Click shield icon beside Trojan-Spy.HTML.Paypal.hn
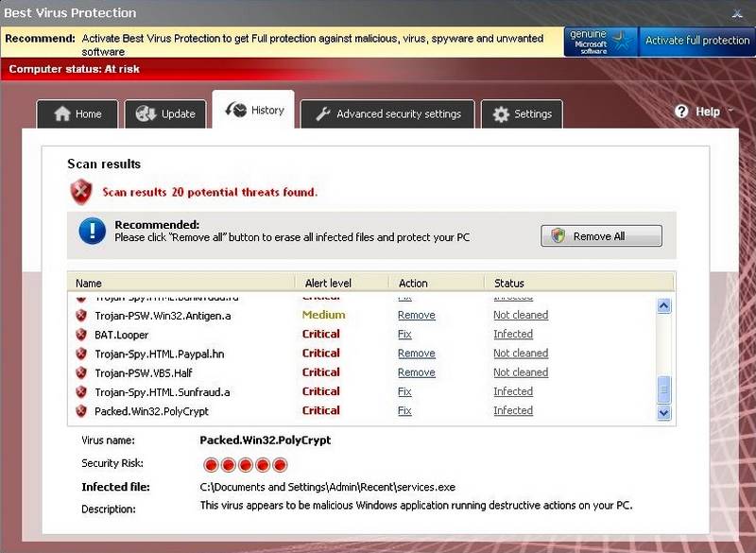The image size is (756, 553). tap(81, 354)
